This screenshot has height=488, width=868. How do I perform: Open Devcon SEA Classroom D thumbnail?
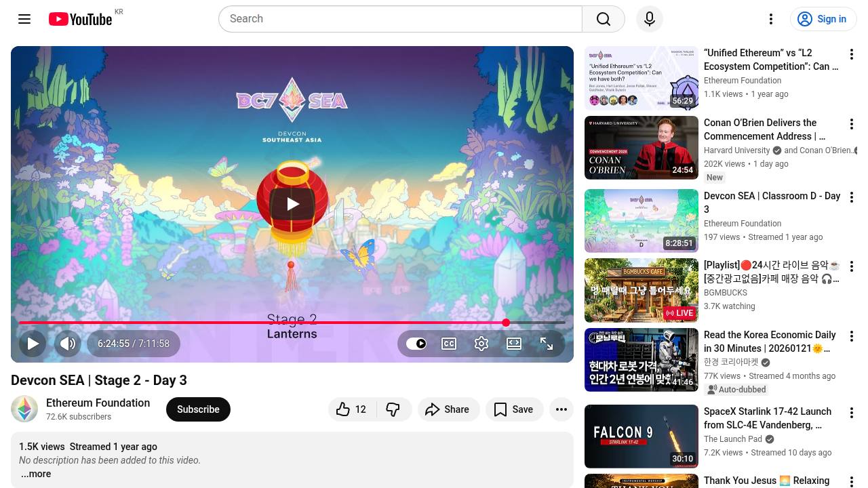tap(642, 221)
